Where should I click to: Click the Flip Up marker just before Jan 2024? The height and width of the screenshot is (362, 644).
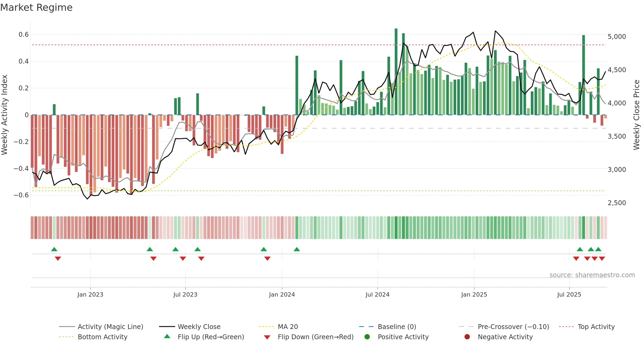click(264, 249)
